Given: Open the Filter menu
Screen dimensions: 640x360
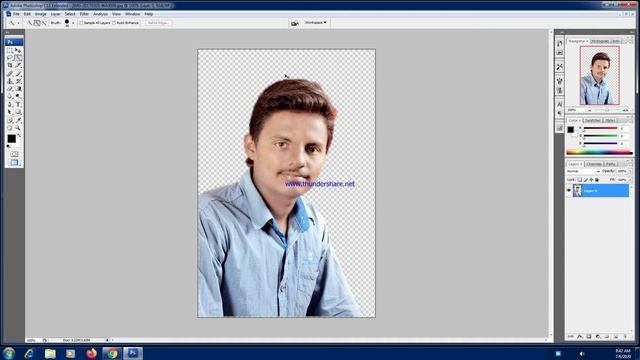Looking at the screenshot, I should pyautogui.click(x=84, y=14).
